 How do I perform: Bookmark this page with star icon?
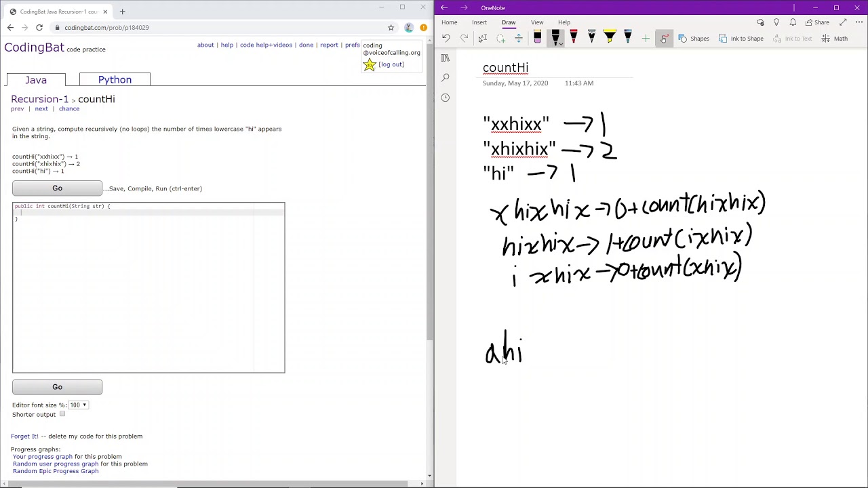pyautogui.click(x=391, y=27)
